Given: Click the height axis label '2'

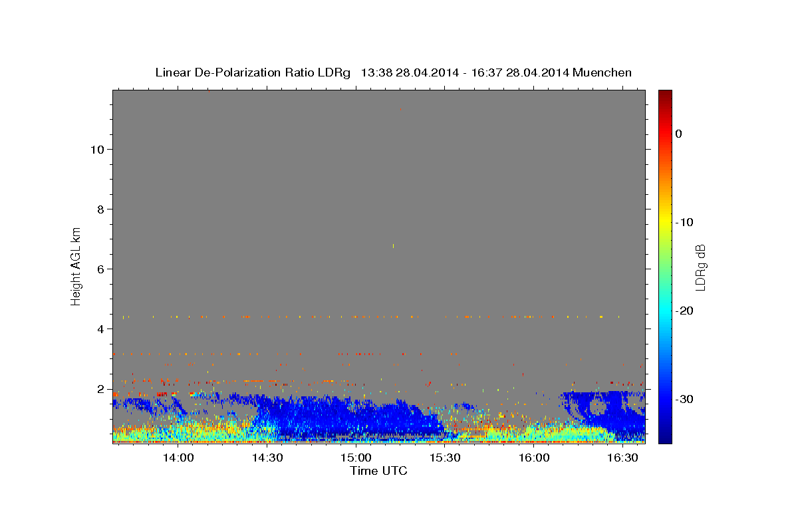Looking at the screenshot, I should (101, 389).
